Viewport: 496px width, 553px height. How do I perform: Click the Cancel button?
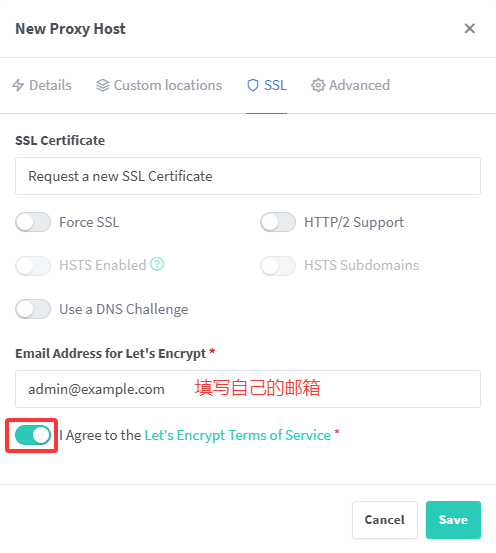(385, 520)
